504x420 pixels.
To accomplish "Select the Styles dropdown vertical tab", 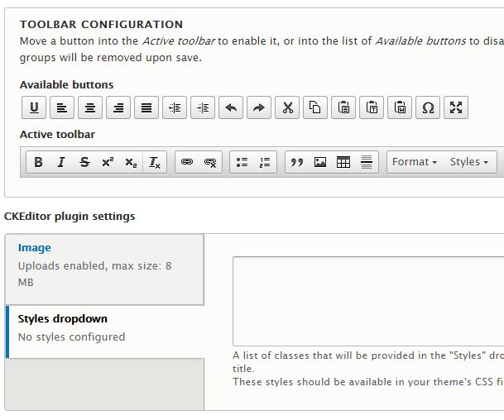I will (x=105, y=332).
